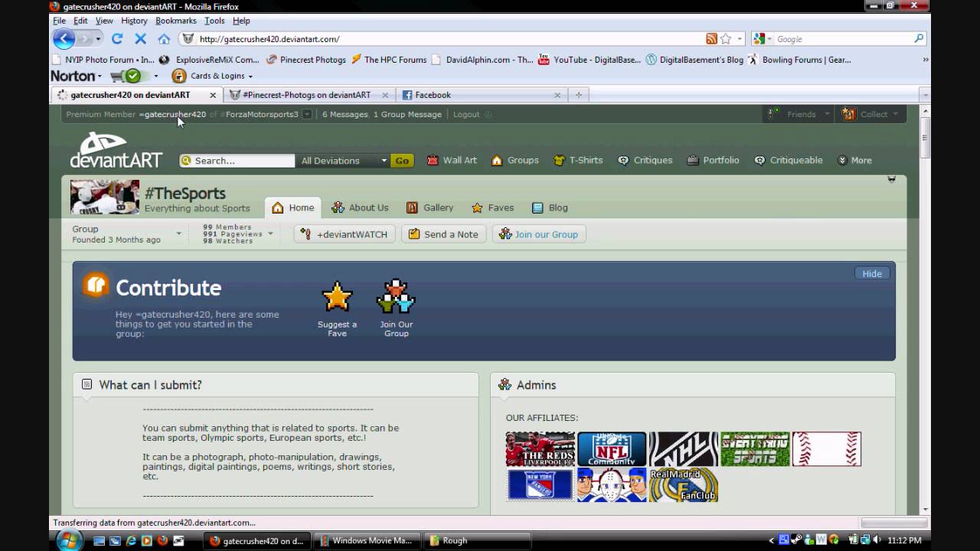The image size is (980, 551).
Task: Open the Collect menu dropdown
Action: point(871,114)
